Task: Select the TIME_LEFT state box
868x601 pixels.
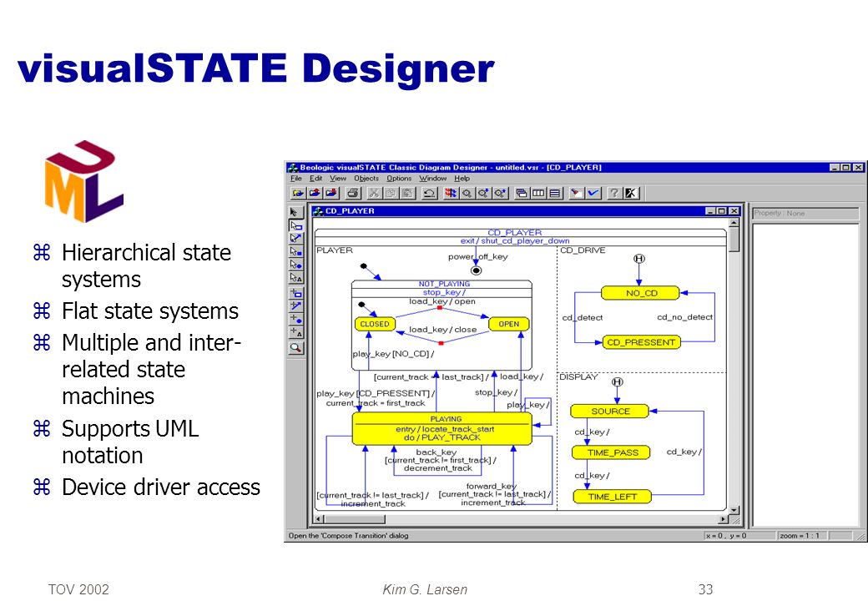Action: (613, 497)
